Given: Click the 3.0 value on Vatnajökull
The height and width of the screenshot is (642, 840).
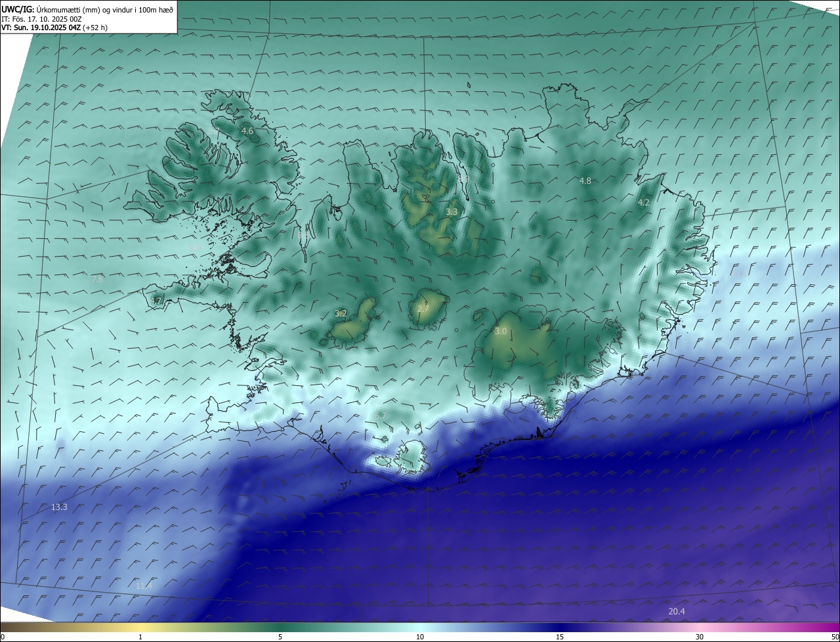Looking at the screenshot, I should [x=501, y=332].
